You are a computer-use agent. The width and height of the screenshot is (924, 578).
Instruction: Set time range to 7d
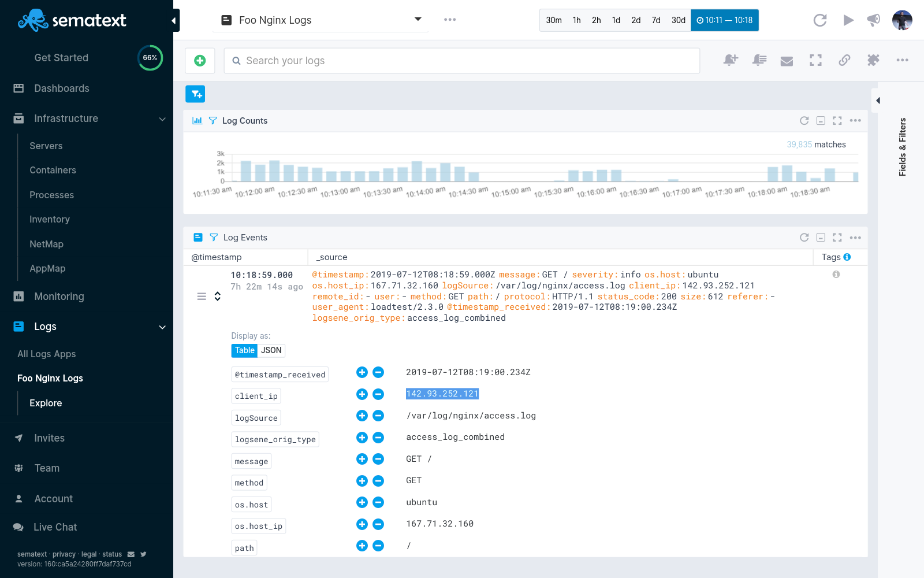point(656,20)
